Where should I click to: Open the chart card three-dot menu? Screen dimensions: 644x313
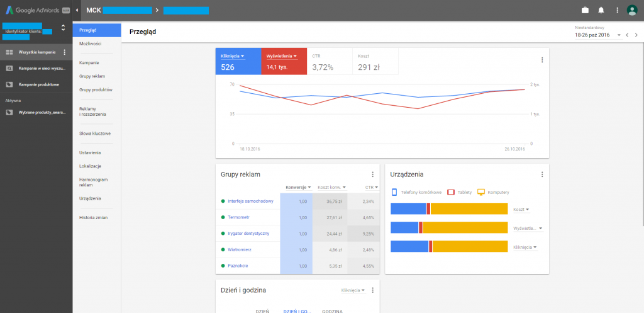tap(541, 60)
